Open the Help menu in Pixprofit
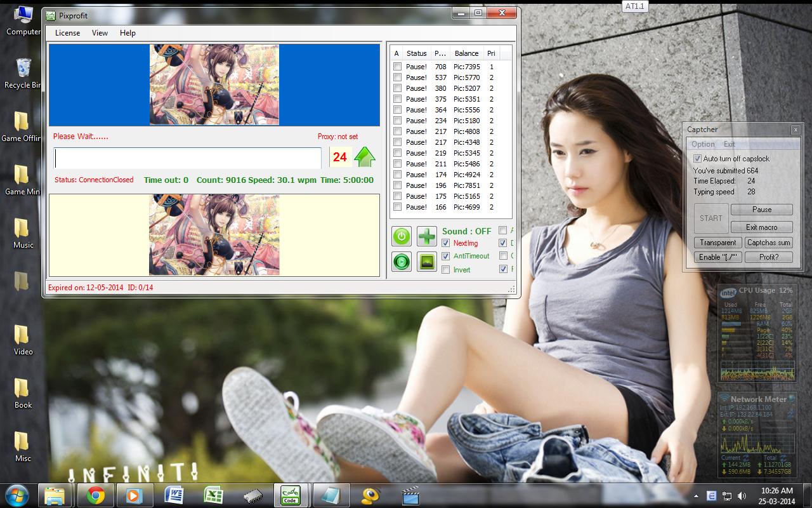Image resolution: width=812 pixels, height=508 pixels. tap(128, 33)
